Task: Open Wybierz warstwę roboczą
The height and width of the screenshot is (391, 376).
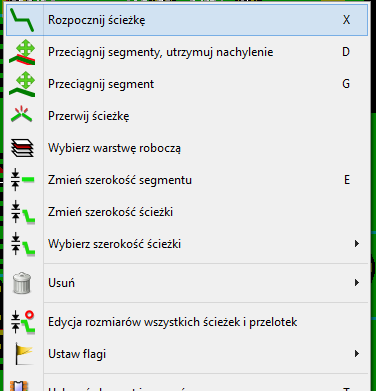Action: point(187,148)
